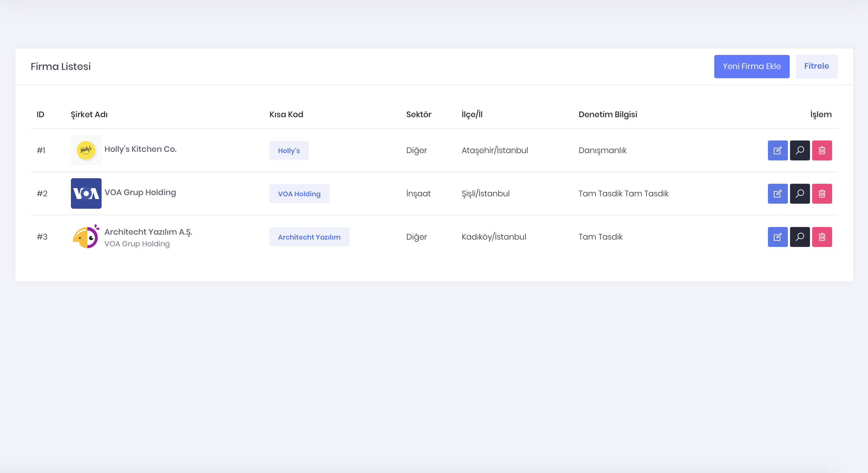Open the VOA Grup Holding company name
Viewport: 868px width, 473px height.
140,192
